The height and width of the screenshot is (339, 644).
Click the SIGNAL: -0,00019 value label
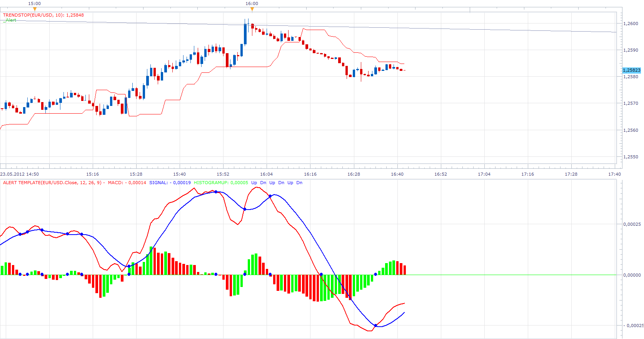pos(170,183)
